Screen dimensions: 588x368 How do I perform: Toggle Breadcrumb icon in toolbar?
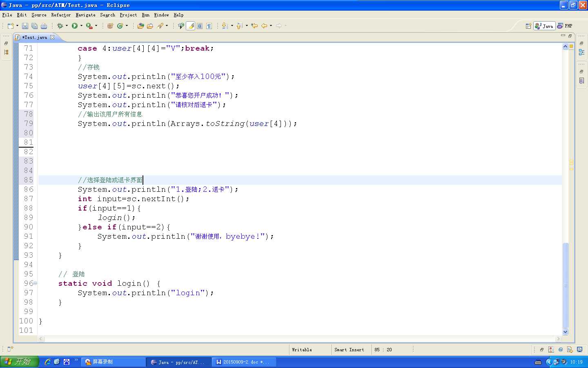pyautogui.click(x=181, y=26)
